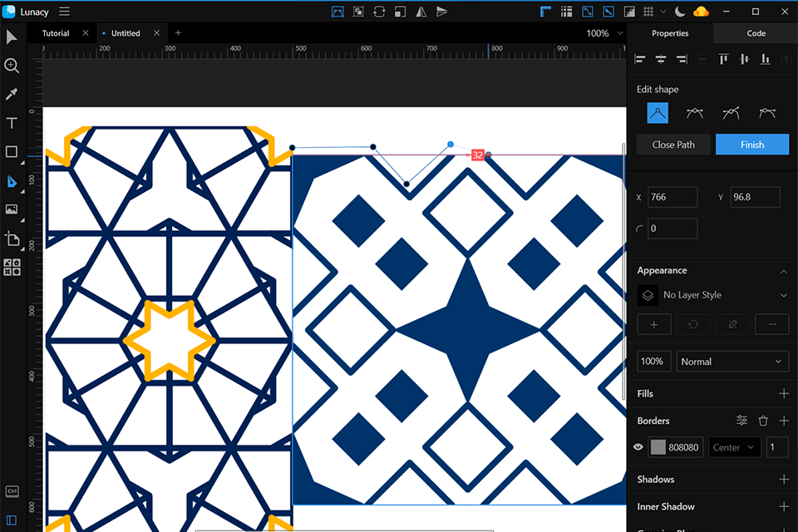Image resolution: width=798 pixels, height=532 pixels.
Task: Switch to dark/light theme via moon icon
Action: 679,11
